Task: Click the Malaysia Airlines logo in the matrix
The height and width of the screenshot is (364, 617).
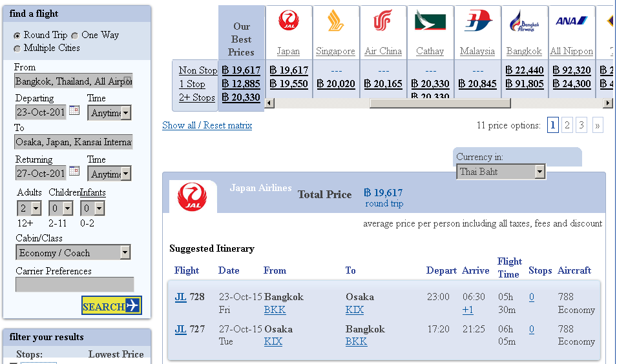Action: point(477,21)
